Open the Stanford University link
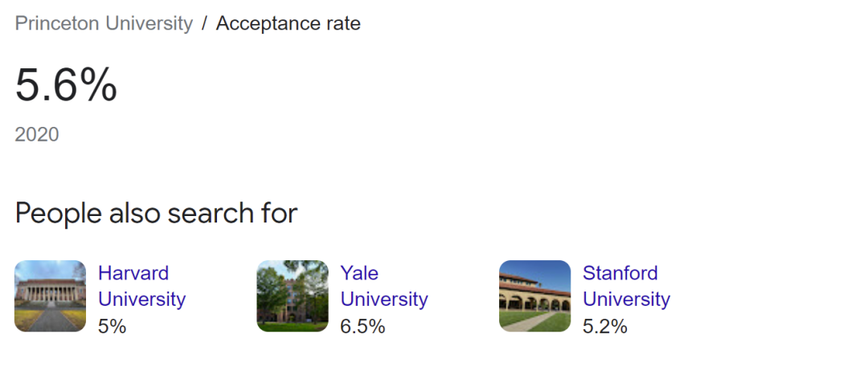Image resolution: width=868 pixels, height=367 pixels. (626, 286)
